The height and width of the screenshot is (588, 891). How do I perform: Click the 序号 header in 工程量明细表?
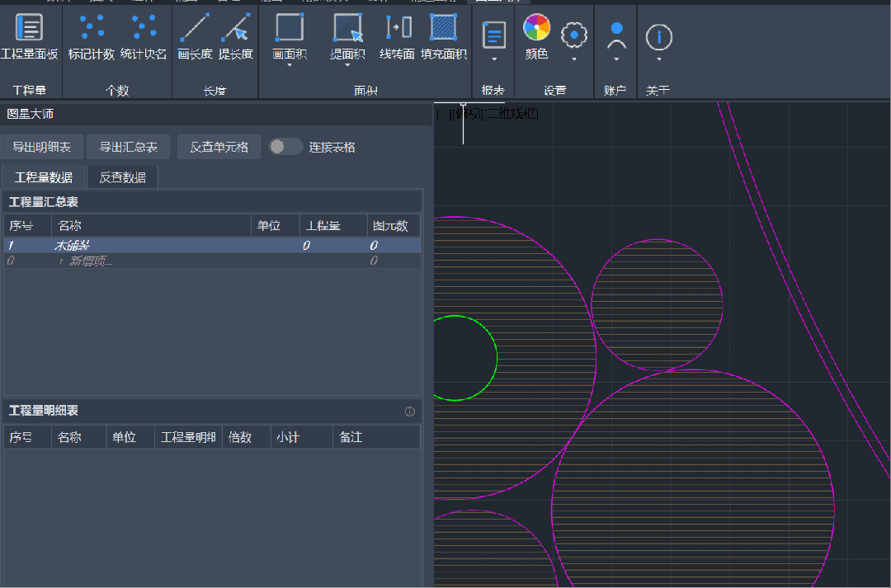pyautogui.click(x=27, y=437)
